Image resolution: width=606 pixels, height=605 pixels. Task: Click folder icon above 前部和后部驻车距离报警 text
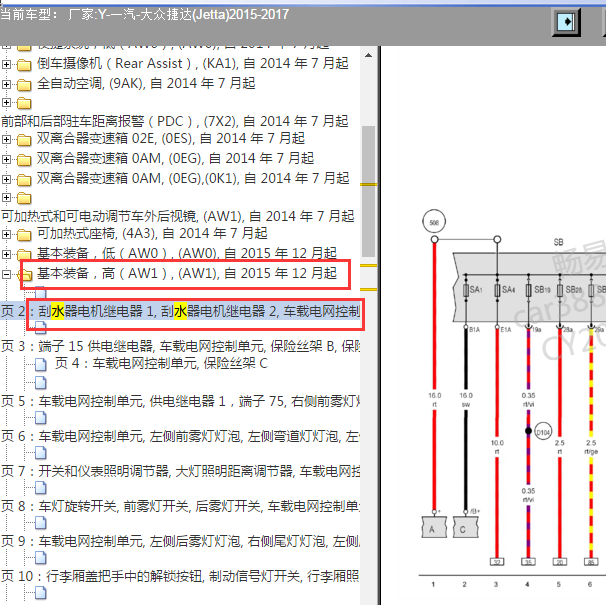pyautogui.click(x=24, y=103)
